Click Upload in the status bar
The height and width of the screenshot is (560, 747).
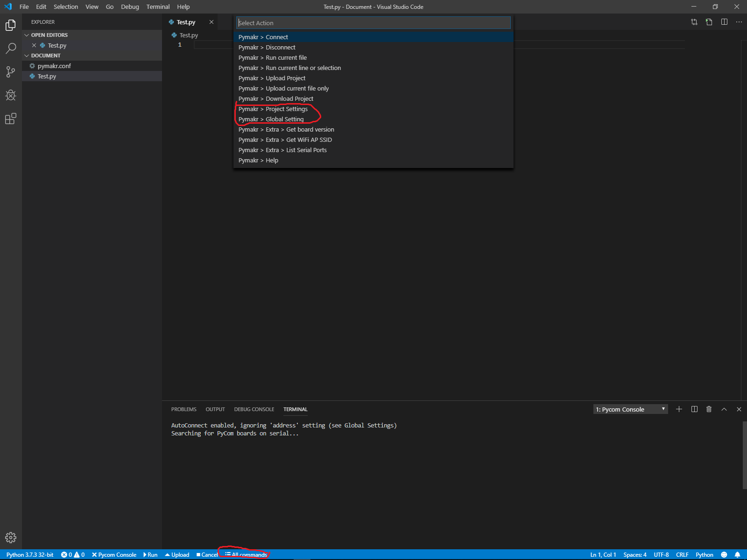(177, 555)
